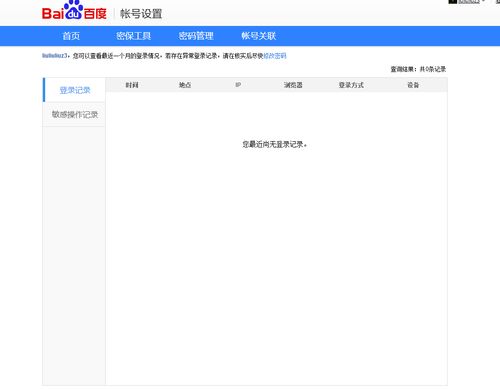Click the 查询结果 record count text
This screenshot has height=390, width=500.
pyautogui.click(x=418, y=69)
